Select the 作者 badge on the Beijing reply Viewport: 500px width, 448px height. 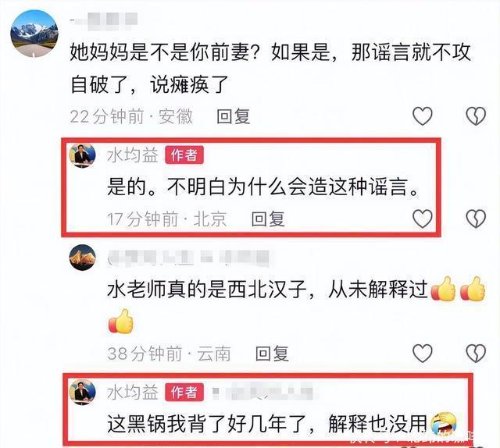pos(184,155)
